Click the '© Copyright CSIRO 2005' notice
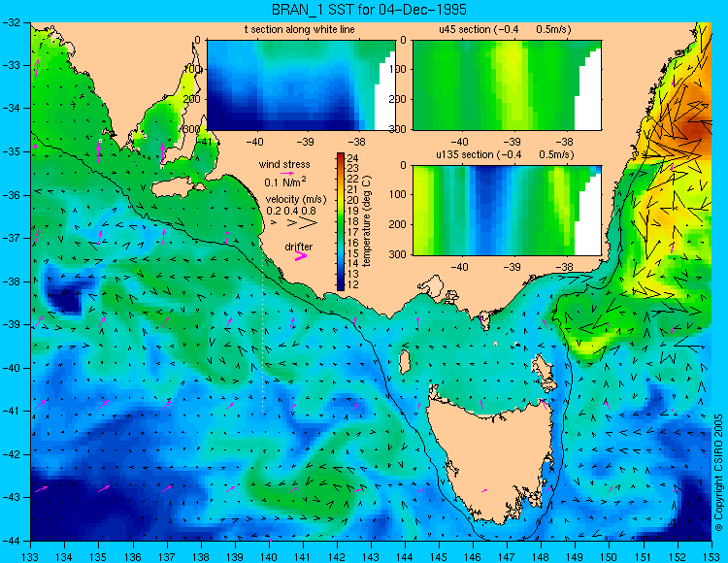The width and height of the screenshot is (728, 563). click(718, 473)
